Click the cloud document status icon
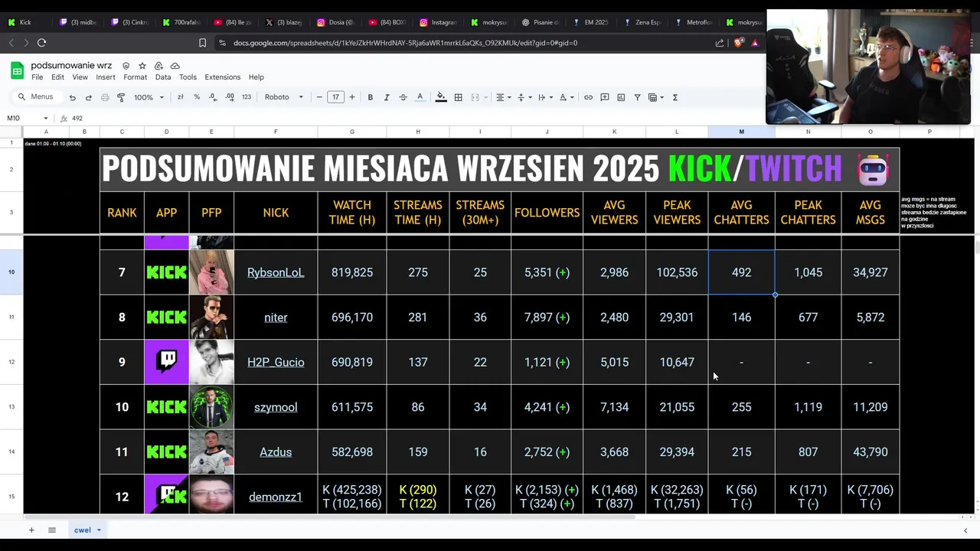This screenshot has height=551, width=980. pyautogui.click(x=175, y=66)
